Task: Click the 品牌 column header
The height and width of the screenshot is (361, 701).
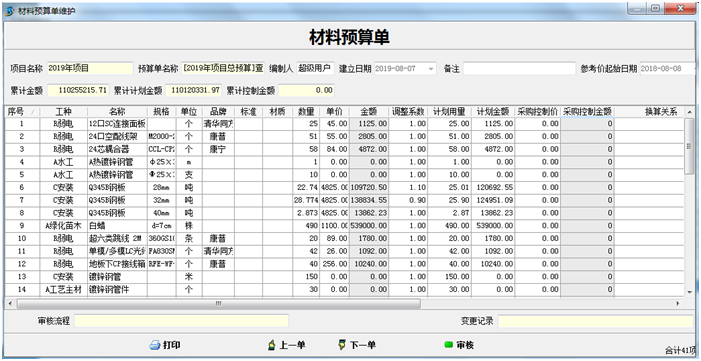Action: [x=218, y=111]
